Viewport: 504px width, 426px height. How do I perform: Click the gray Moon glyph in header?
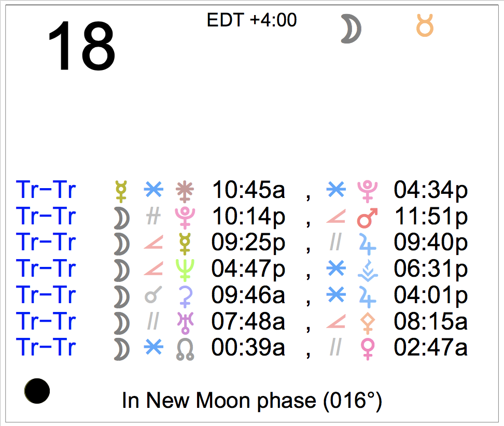click(x=351, y=29)
